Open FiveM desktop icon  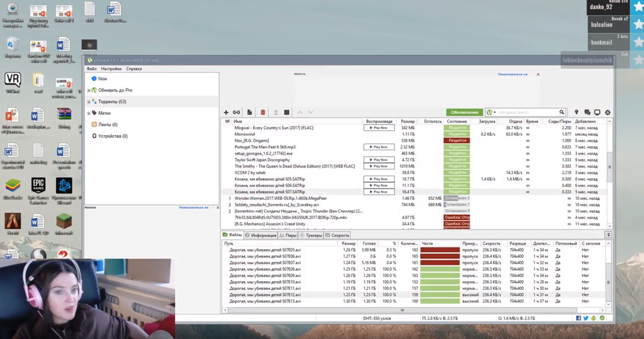pyautogui.click(x=12, y=224)
